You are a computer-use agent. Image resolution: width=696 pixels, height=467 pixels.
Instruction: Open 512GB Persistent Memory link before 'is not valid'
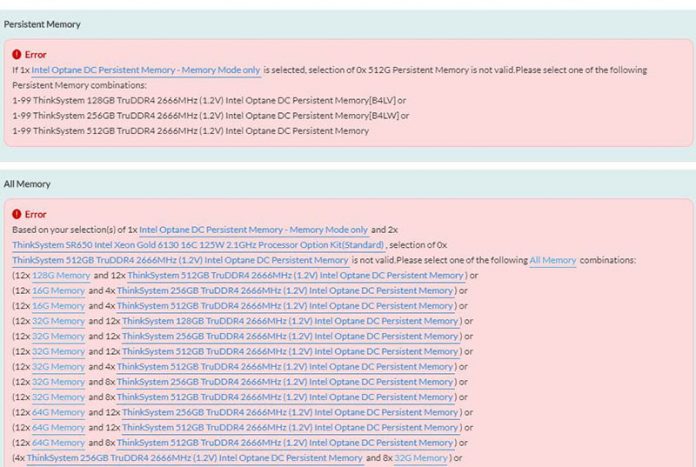[180, 260]
